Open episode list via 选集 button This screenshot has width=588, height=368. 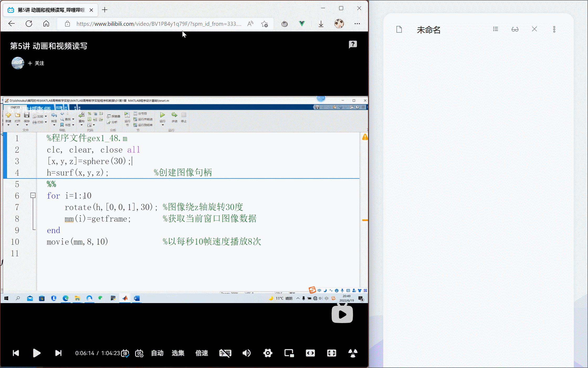pyautogui.click(x=178, y=353)
